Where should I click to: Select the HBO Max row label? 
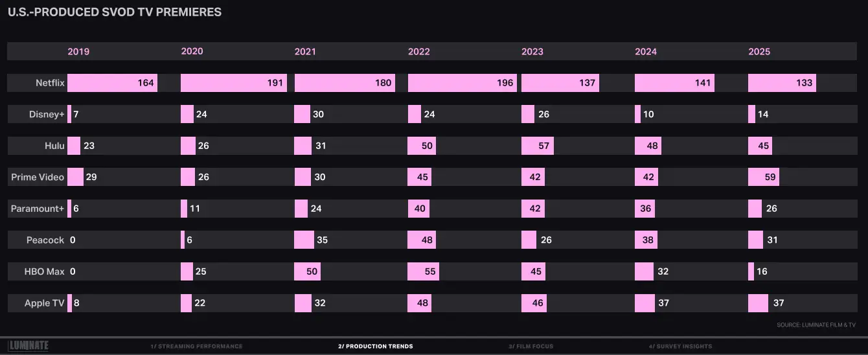(44, 271)
